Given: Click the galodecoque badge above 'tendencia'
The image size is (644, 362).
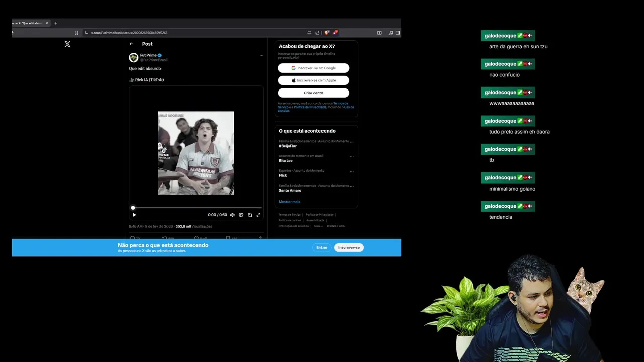Looking at the screenshot, I should [508, 206].
